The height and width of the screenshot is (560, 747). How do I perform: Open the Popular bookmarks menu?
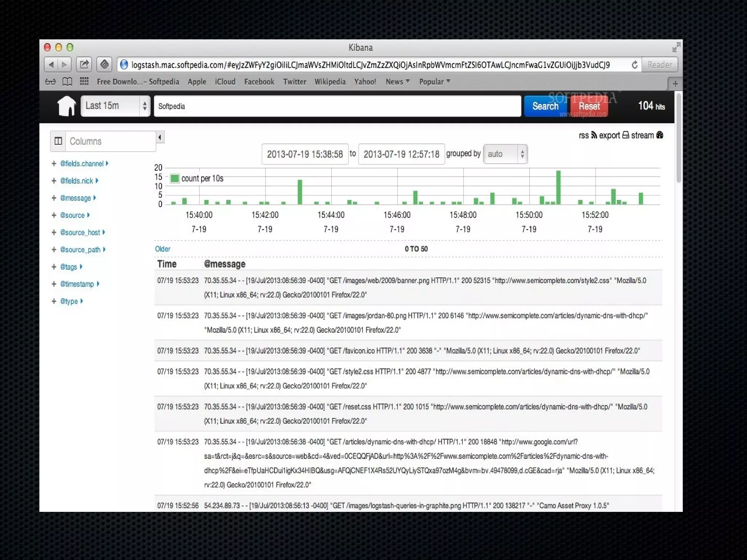pyautogui.click(x=434, y=82)
